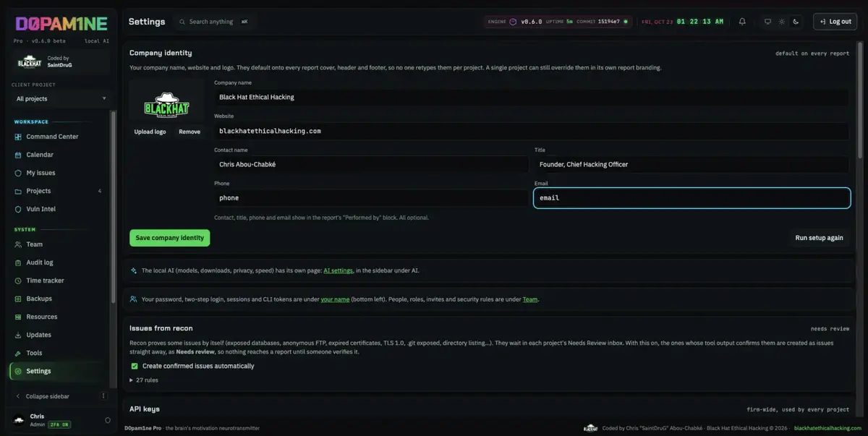868x436 pixels.
Task: Click the 'API keys' section heading
Action: 145,409
